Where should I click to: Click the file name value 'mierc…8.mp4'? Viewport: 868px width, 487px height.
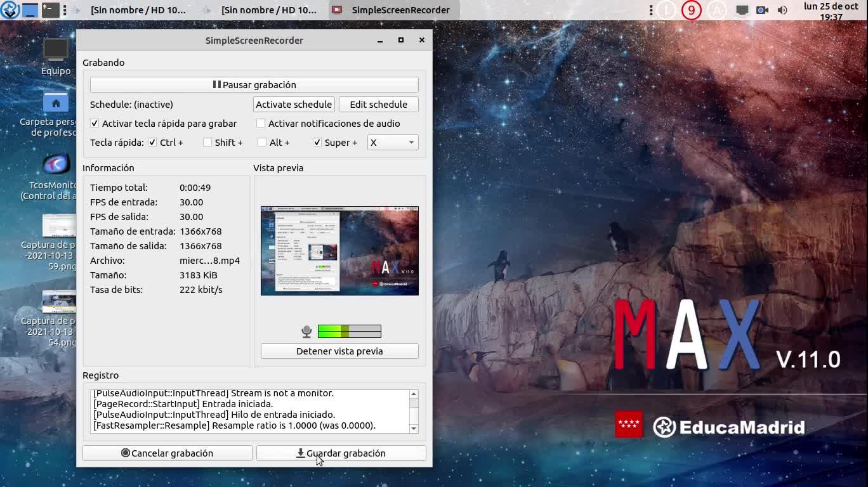[210, 261]
